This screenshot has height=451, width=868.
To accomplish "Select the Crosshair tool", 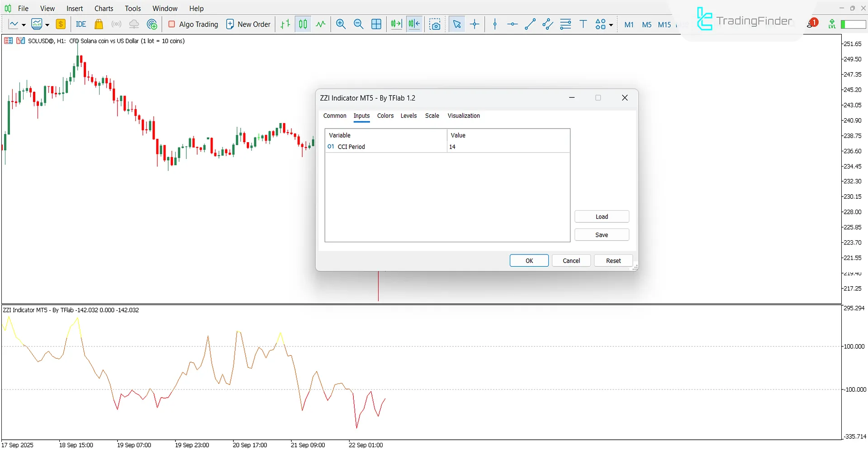I will (474, 24).
